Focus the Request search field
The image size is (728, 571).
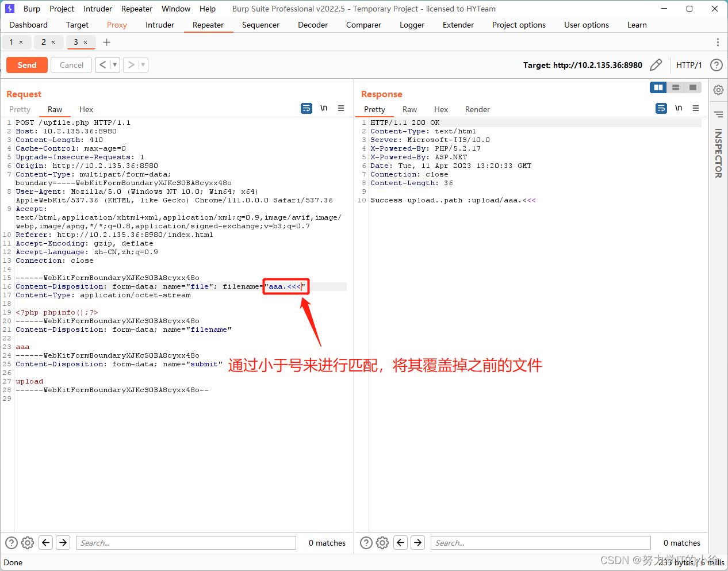coord(186,543)
